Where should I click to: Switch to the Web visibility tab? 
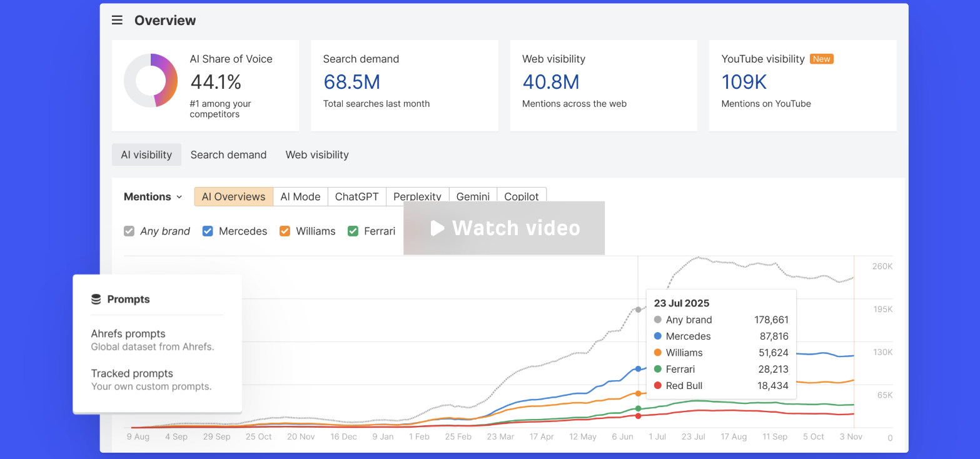[317, 154]
